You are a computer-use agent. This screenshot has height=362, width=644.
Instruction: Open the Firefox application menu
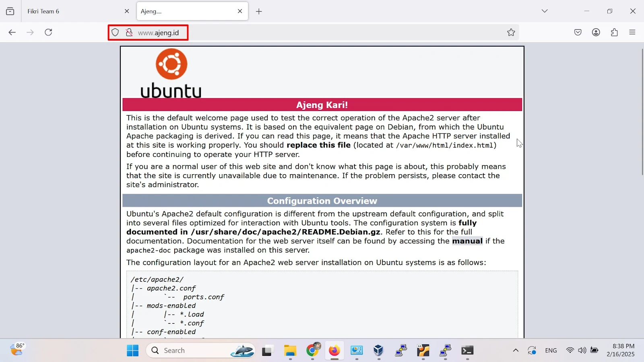[632, 32]
